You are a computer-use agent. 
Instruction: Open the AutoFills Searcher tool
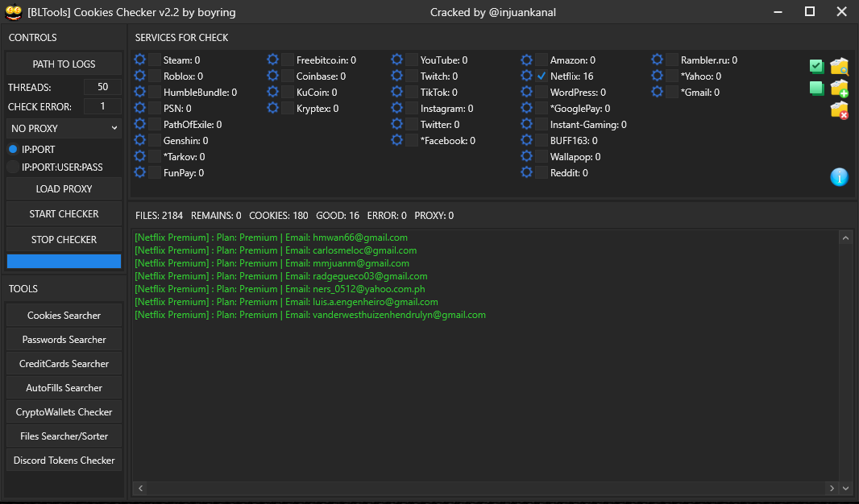coord(64,387)
